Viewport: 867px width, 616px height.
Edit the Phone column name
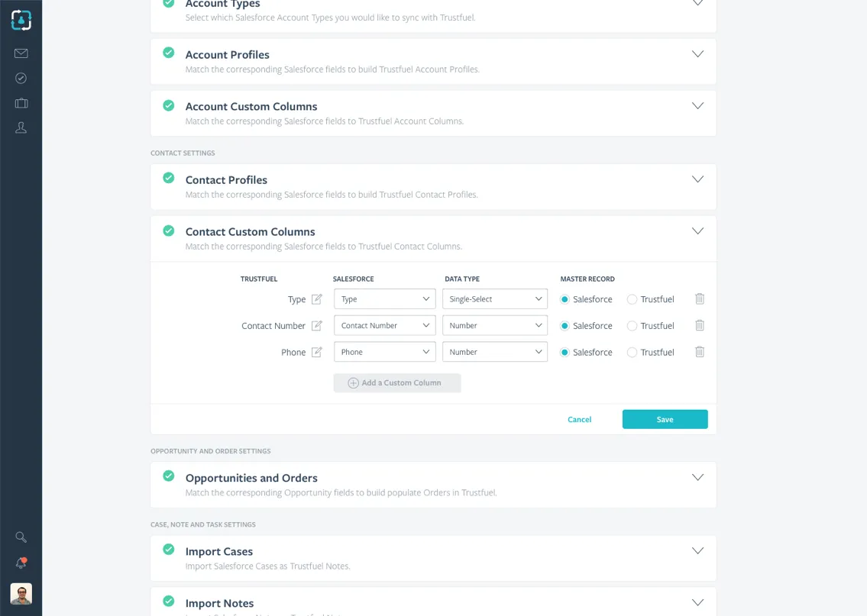coord(317,353)
